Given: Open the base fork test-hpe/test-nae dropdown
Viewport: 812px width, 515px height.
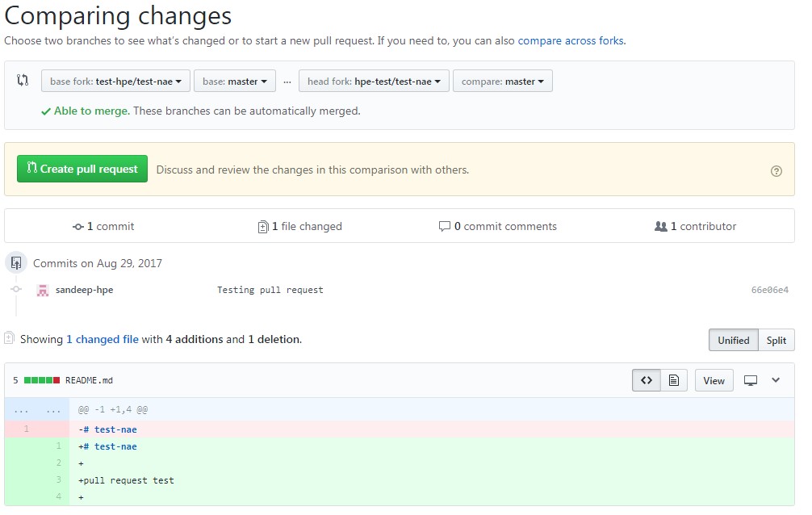Looking at the screenshot, I should [x=115, y=82].
